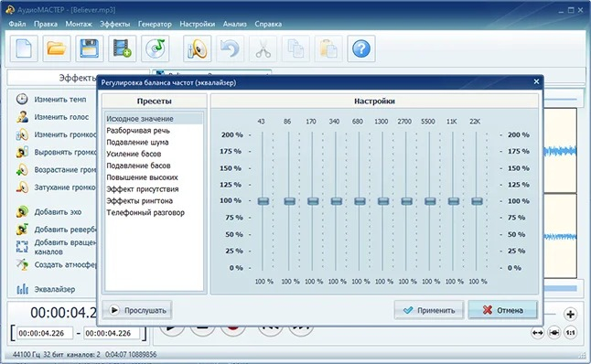Open the Эффекты menu
This screenshot has width=591, height=364.
[x=114, y=24]
